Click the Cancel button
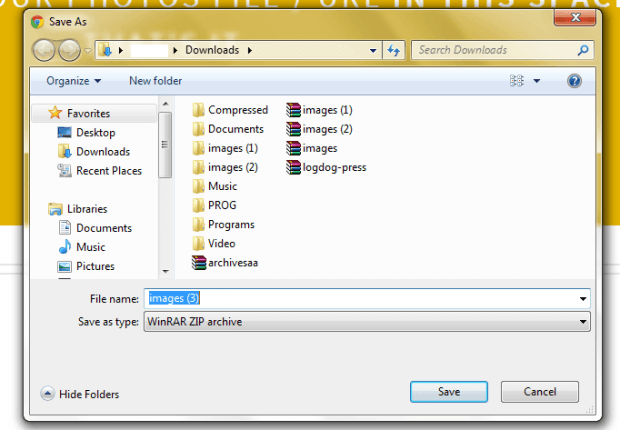Image resolution: width=620 pixels, height=430 pixels. point(540,392)
